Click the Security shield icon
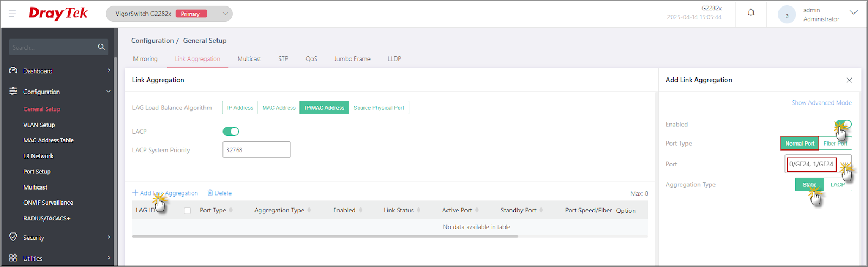 pos(13,237)
